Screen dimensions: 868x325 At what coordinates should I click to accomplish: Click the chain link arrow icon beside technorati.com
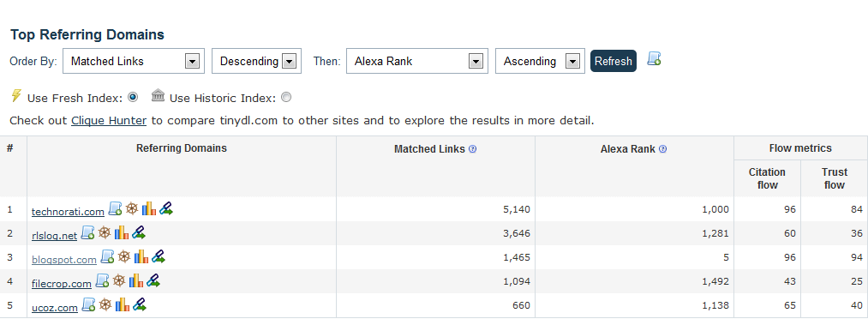pos(166,208)
